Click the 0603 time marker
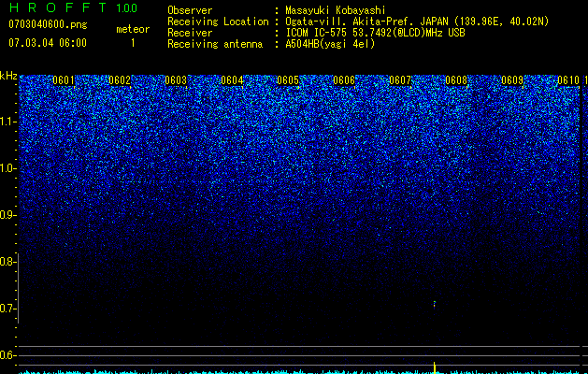Image resolution: width=588 pixels, height=374 pixels. (176, 80)
